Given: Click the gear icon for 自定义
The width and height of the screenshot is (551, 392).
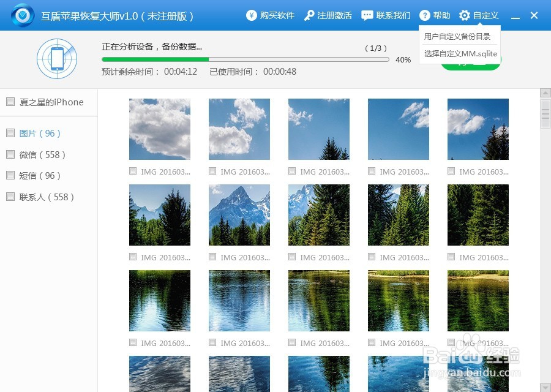Looking at the screenshot, I should click(464, 15).
